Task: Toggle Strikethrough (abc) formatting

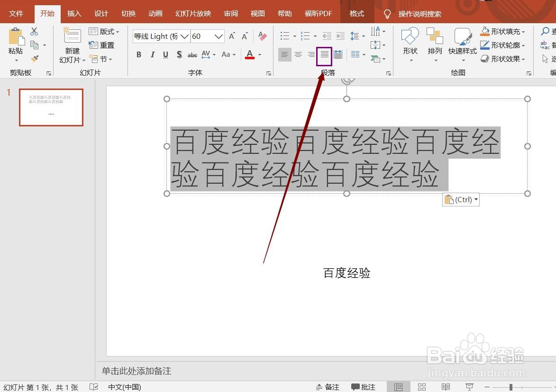Action: 192,54
